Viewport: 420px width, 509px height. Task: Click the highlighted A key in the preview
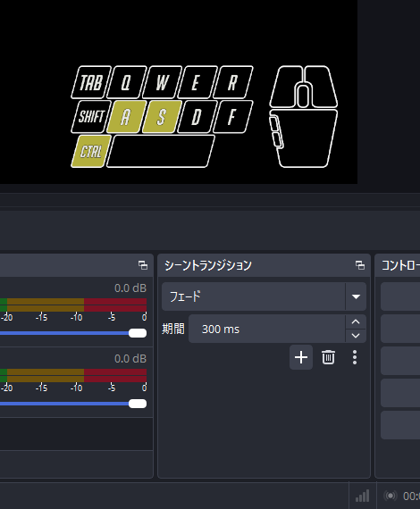pyautogui.click(x=126, y=117)
